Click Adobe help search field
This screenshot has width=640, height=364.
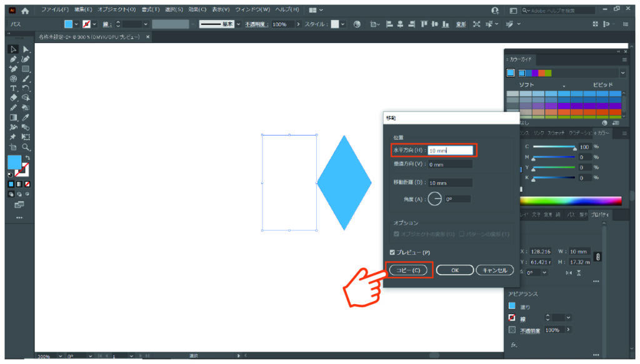558,10
